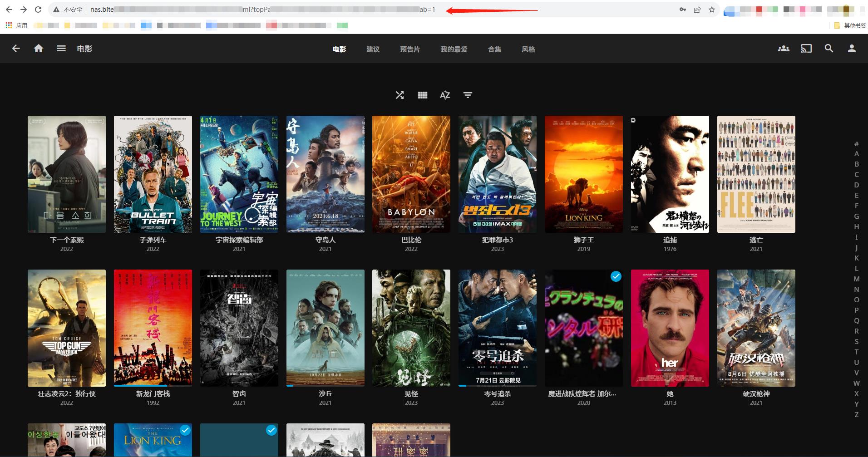Open the SyncPlay group icon
The height and width of the screenshot is (457, 868).
point(784,49)
